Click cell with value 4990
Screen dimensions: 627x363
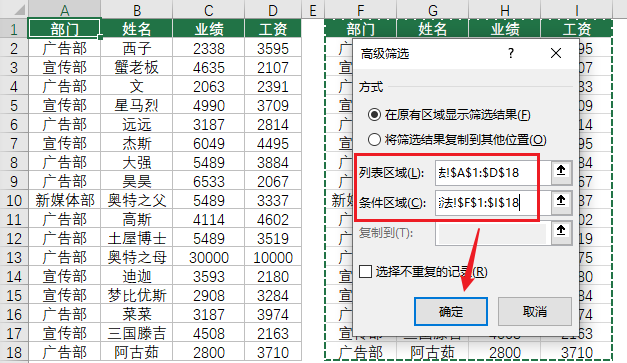coord(209,106)
